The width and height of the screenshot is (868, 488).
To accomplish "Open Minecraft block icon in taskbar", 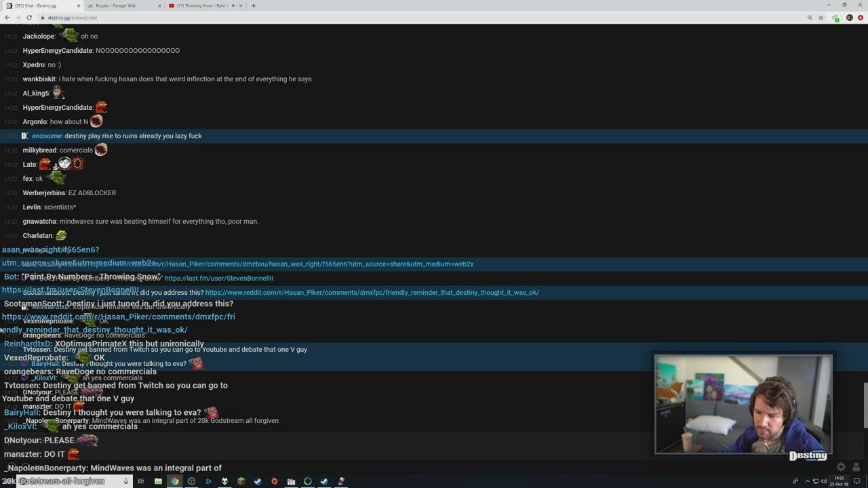I will pyautogui.click(x=241, y=481).
